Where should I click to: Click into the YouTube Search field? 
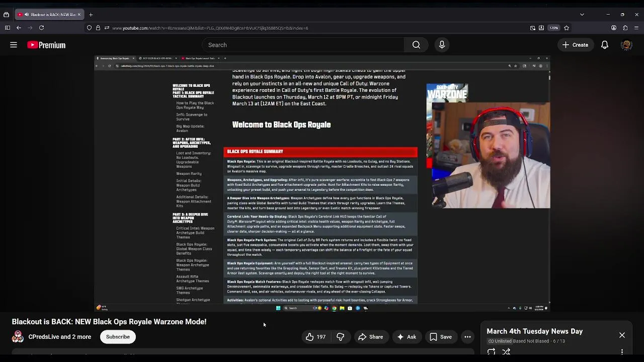click(x=303, y=45)
